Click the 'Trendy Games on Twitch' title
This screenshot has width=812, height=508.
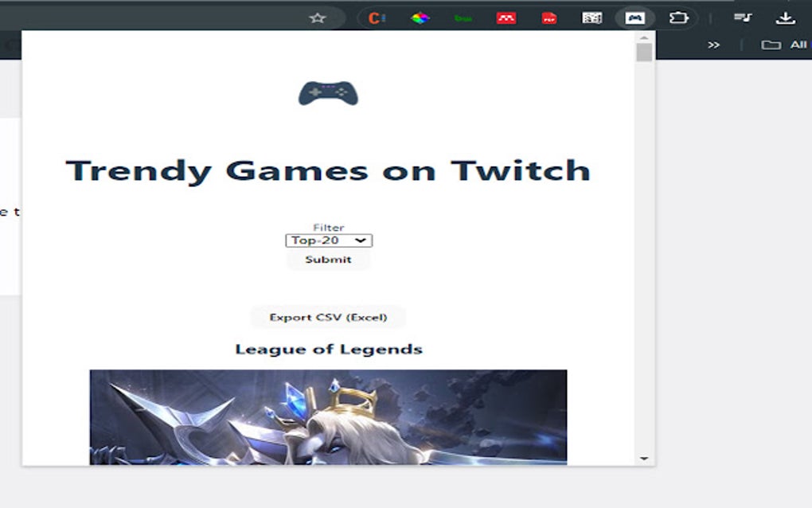click(x=327, y=170)
